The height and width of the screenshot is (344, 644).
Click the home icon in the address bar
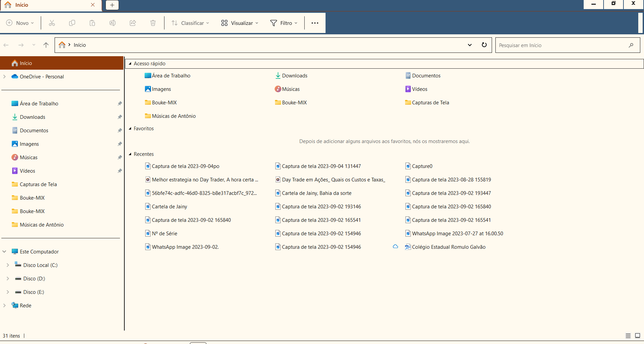62,45
